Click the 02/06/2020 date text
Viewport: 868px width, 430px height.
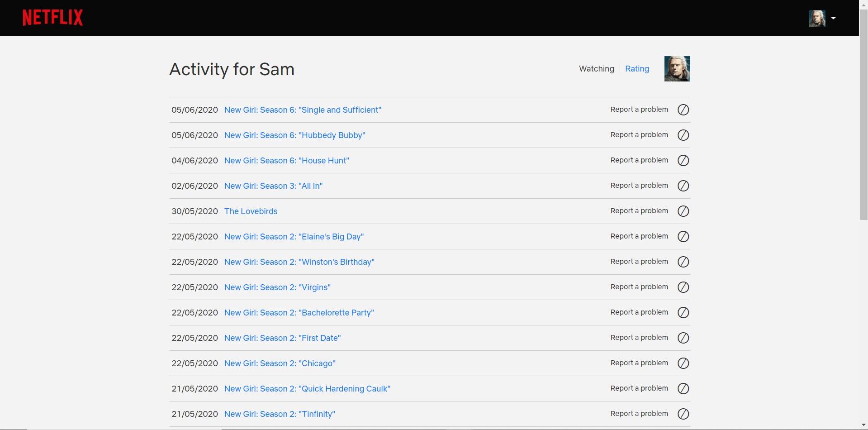[x=194, y=186]
